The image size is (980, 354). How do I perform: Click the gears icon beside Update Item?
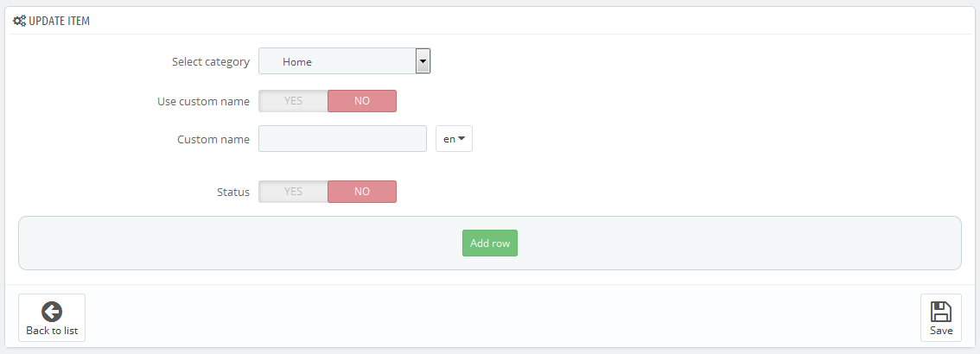pyautogui.click(x=19, y=22)
